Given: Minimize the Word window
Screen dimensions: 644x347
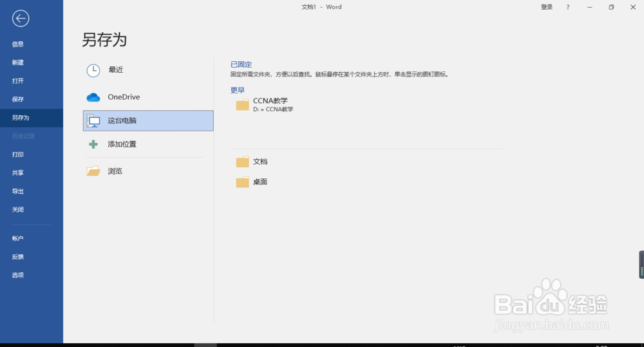Looking at the screenshot, I should pyautogui.click(x=590, y=7).
